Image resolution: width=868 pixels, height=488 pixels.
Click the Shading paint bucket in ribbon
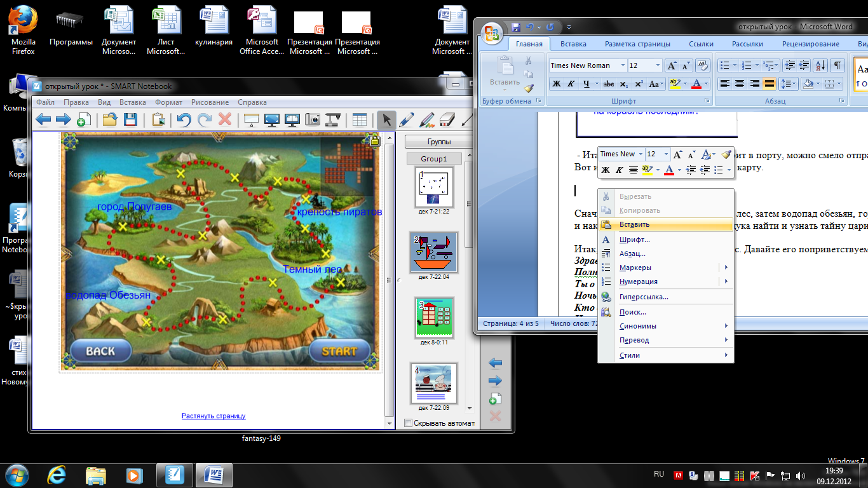click(x=808, y=84)
